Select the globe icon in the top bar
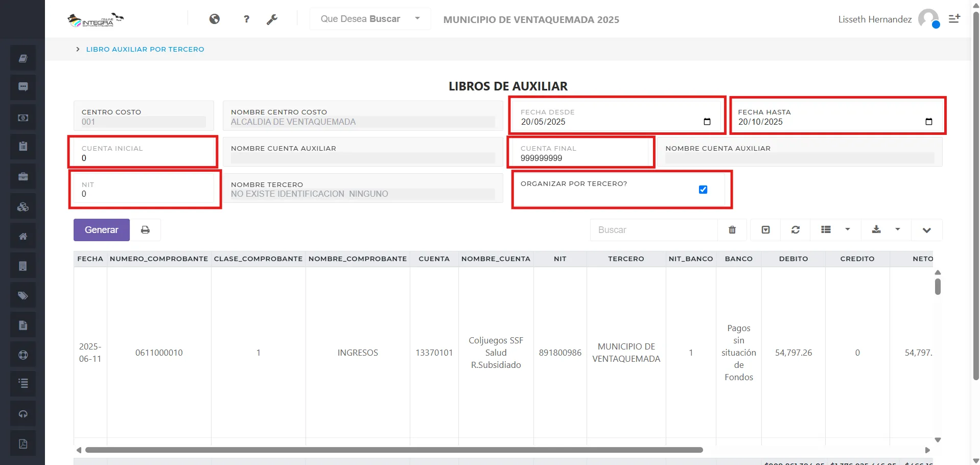This screenshot has width=980, height=465. coord(215,19)
